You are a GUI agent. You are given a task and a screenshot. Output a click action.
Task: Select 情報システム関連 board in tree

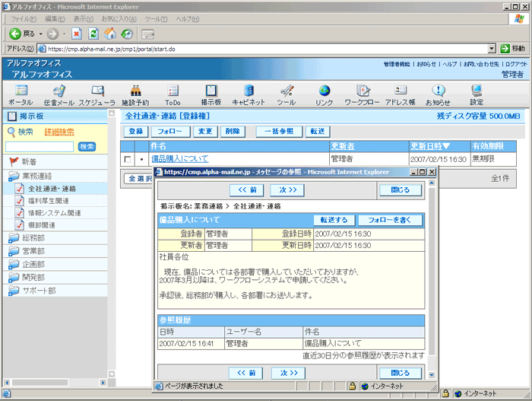point(54,213)
